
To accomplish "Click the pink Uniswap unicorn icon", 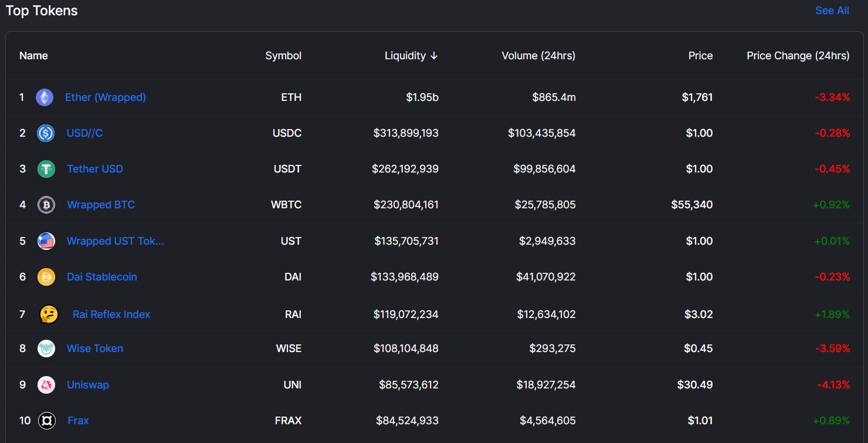I will tap(46, 385).
